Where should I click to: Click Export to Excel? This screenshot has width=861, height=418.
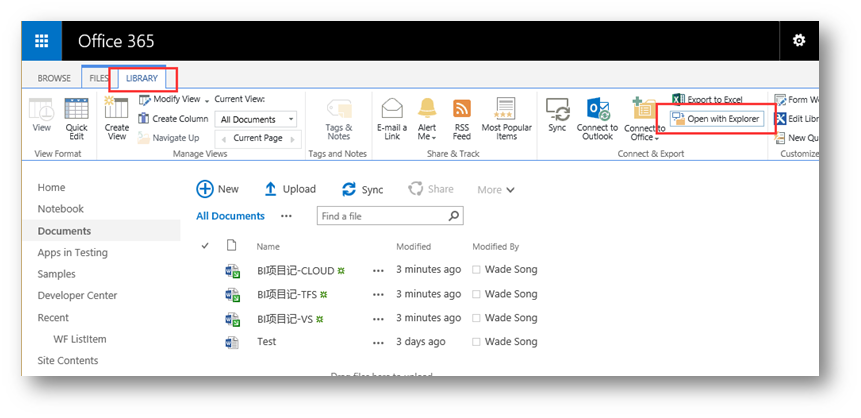click(708, 99)
